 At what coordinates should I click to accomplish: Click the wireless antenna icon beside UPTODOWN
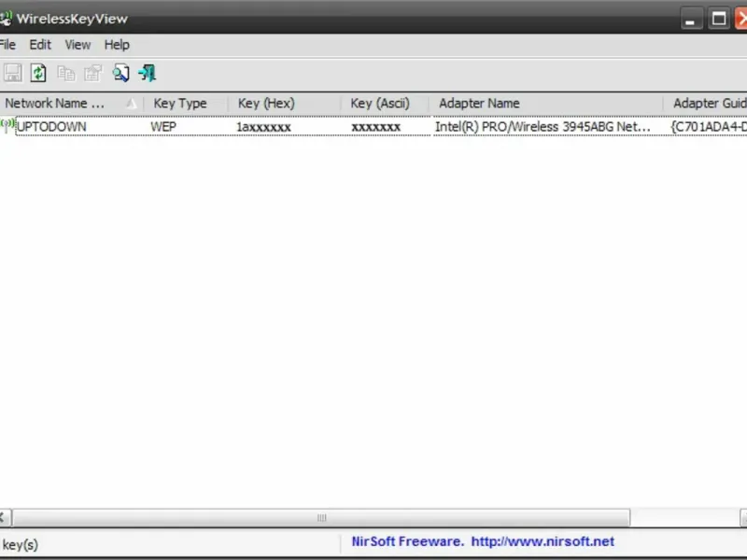(7, 126)
